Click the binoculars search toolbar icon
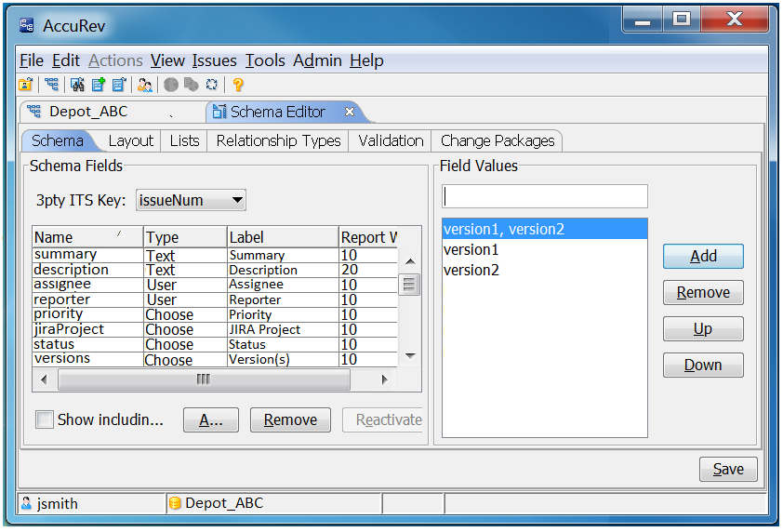This screenshot has height=532, width=783. (x=77, y=85)
